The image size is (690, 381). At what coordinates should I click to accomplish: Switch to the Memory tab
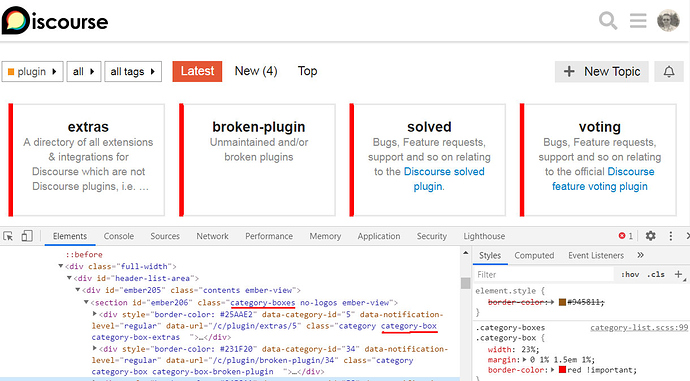[325, 236]
